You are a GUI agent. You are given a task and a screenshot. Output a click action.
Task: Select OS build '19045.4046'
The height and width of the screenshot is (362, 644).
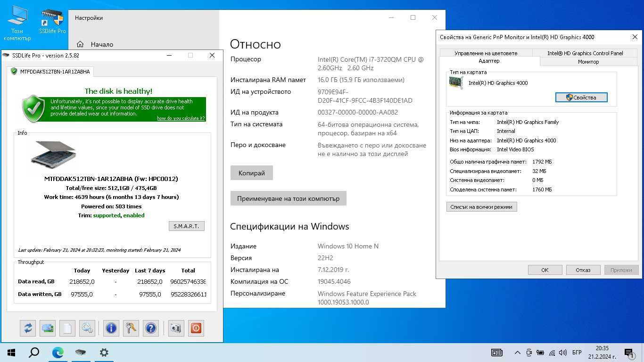[334, 281]
